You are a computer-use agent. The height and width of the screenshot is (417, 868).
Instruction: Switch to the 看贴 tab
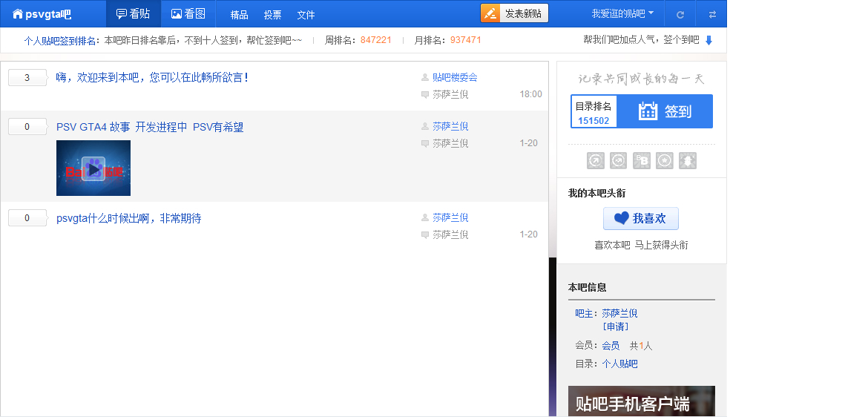click(x=134, y=14)
